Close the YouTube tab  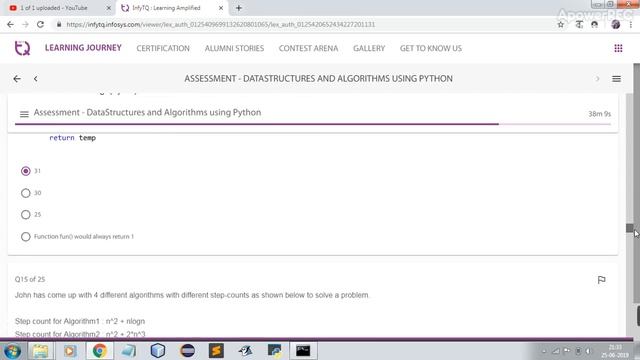pyautogui.click(x=109, y=8)
